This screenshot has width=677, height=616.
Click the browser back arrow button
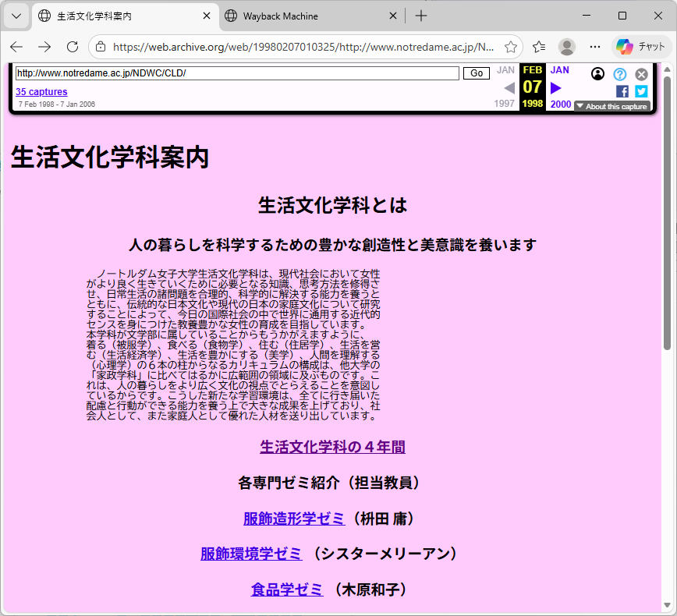coord(16,47)
